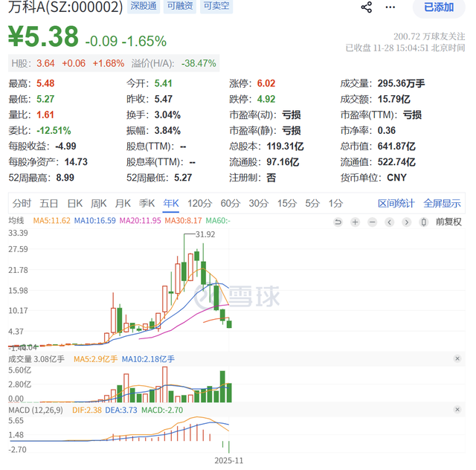Viewport: 476px width, 470px height.
Task: Click the 成交量 295.36万手 value
Action: (401, 83)
